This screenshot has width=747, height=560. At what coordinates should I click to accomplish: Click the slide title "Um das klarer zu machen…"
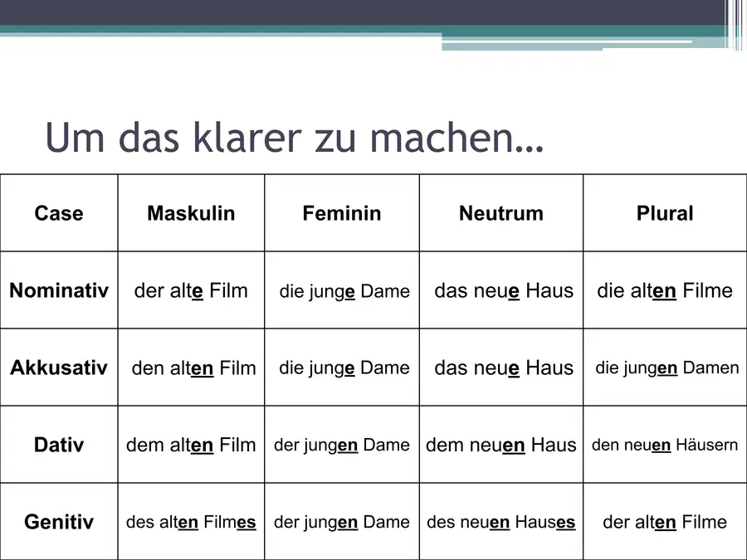295,138
